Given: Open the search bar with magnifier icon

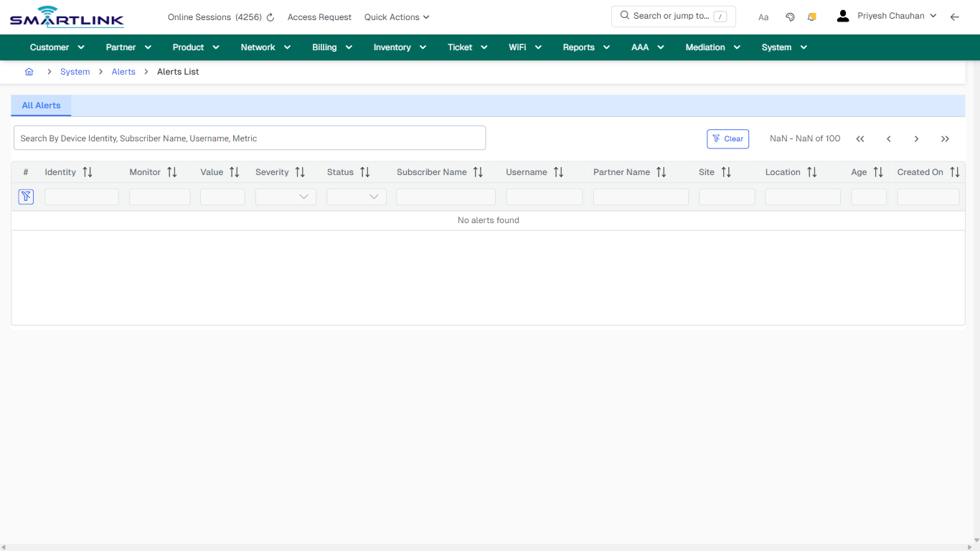Looking at the screenshot, I should pyautogui.click(x=673, y=15).
